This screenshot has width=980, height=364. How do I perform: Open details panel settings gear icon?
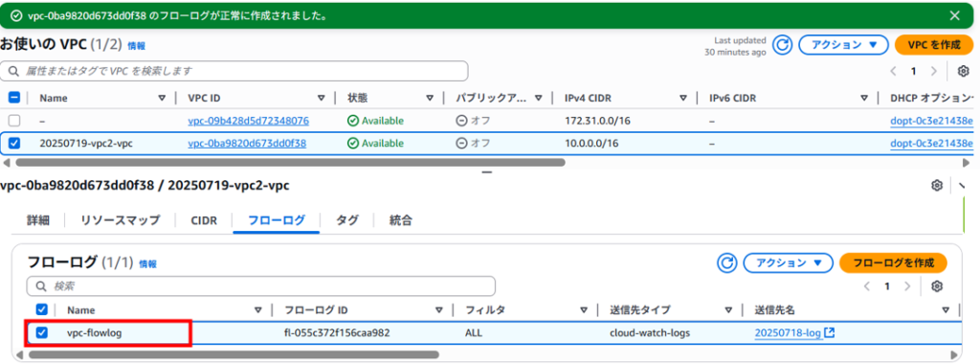(936, 185)
